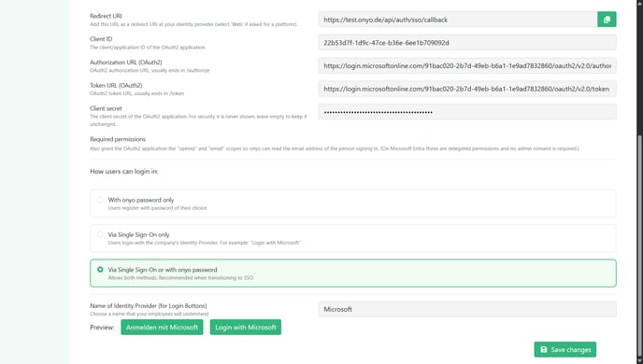Click the 'Login with Microsoft' preview button
Image resolution: width=643 pixels, height=364 pixels.
click(x=246, y=328)
